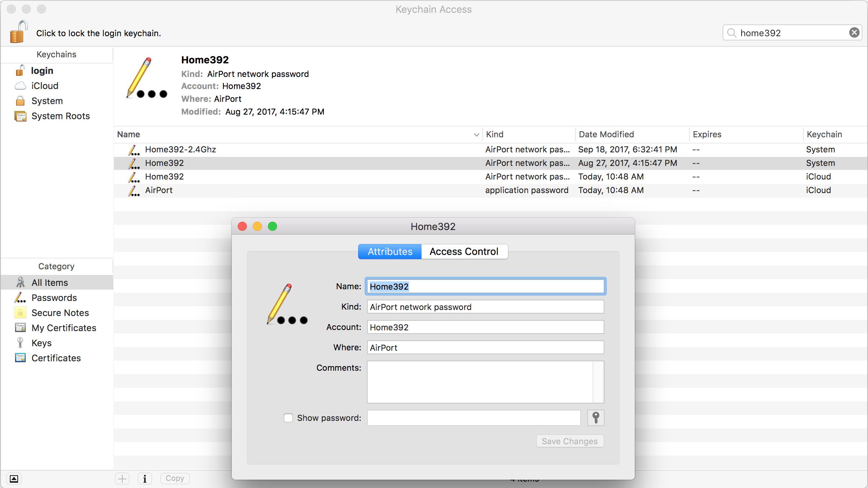Click the pencil icon of Home392-2.4Ghz row
This screenshot has width=868, height=488.
pyautogui.click(x=134, y=150)
